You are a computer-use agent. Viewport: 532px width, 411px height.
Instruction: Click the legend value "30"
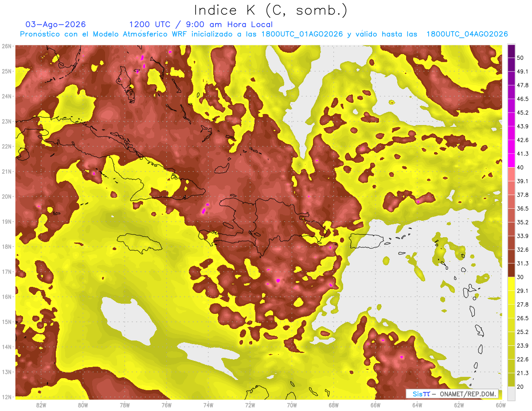(520, 277)
